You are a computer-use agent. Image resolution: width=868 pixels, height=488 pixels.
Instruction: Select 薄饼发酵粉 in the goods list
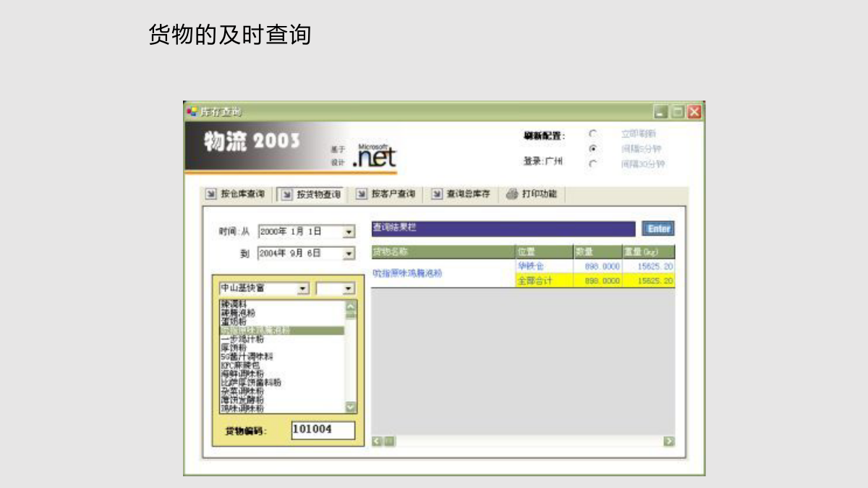click(x=282, y=400)
